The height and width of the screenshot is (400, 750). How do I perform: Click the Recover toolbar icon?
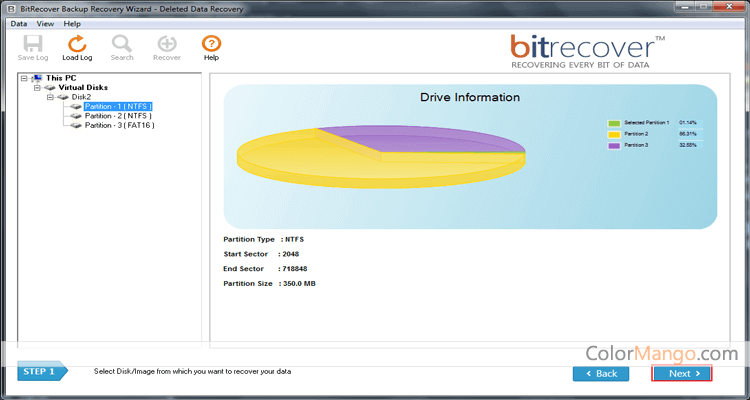167,44
